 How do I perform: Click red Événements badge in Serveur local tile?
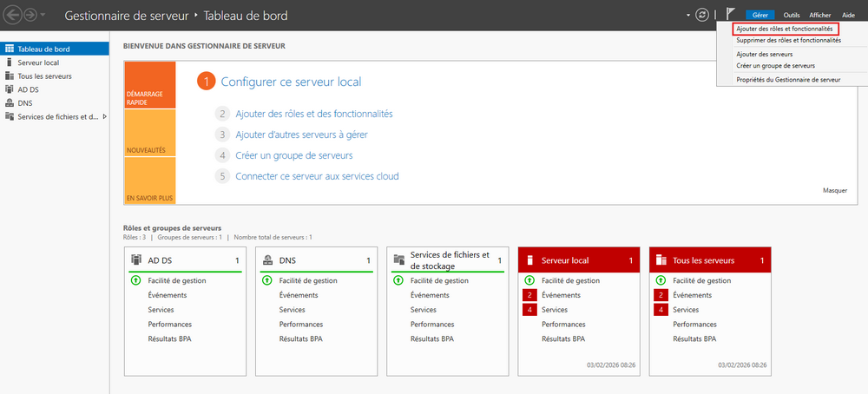[529, 295]
